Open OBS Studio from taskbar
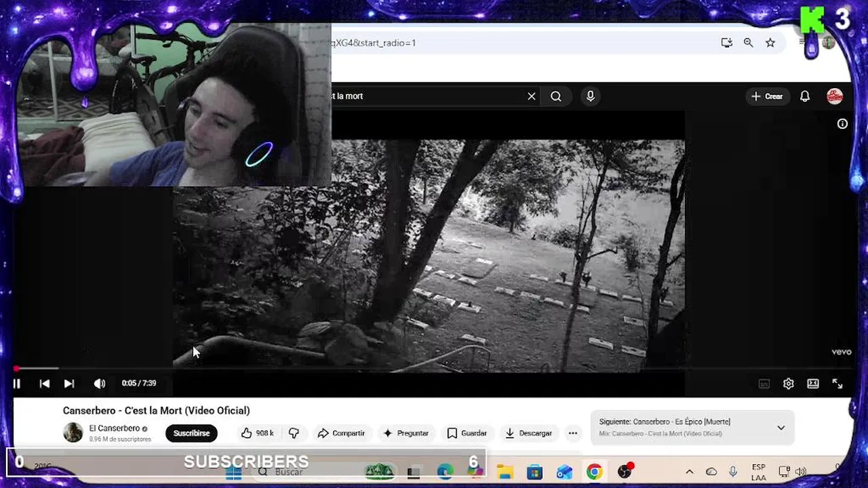The image size is (868, 488). [x=625, y=472]
